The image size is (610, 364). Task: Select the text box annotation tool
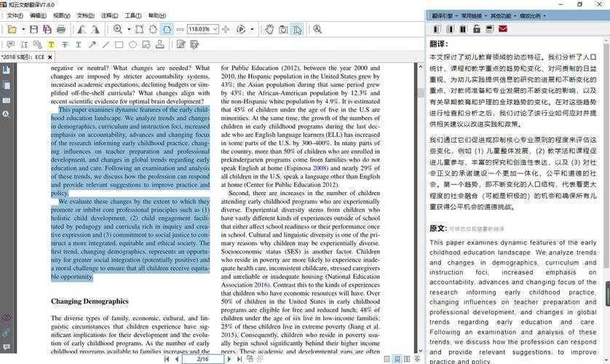click(x=24, y=44)
